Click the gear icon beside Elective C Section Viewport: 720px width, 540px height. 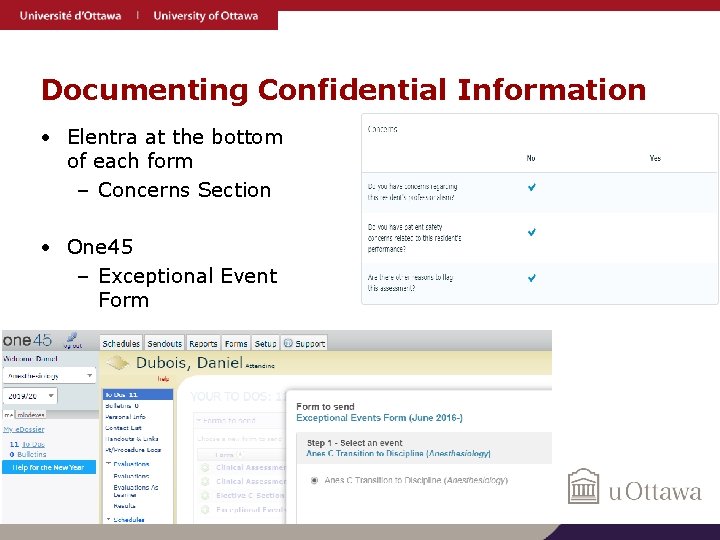pos(205,495)
